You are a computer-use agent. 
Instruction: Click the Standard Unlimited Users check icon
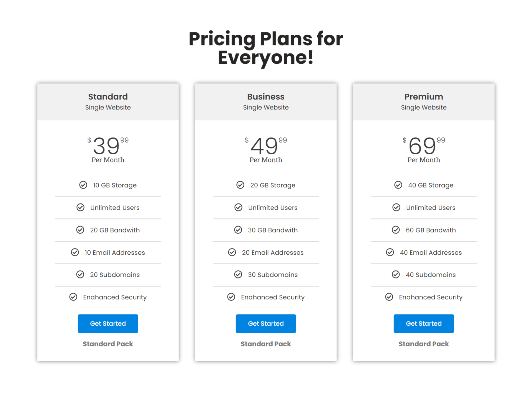point(80,207)
